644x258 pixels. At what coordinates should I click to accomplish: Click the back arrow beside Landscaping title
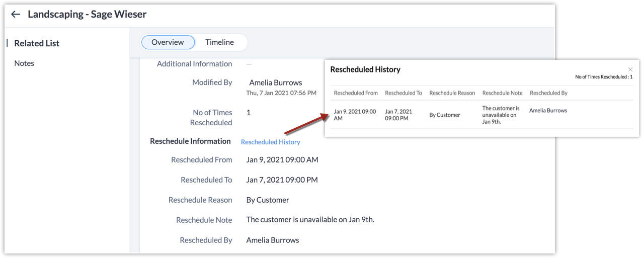[16, 15]
